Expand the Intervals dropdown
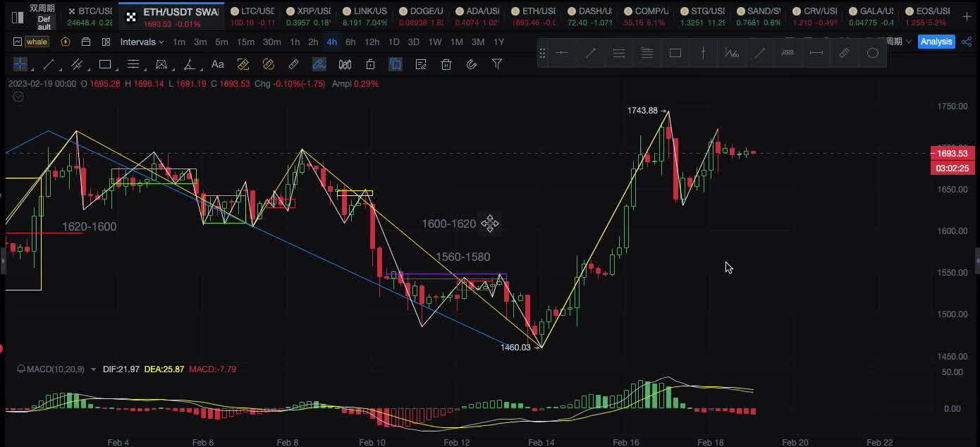 pyautogui.click(x=142, y=42)
